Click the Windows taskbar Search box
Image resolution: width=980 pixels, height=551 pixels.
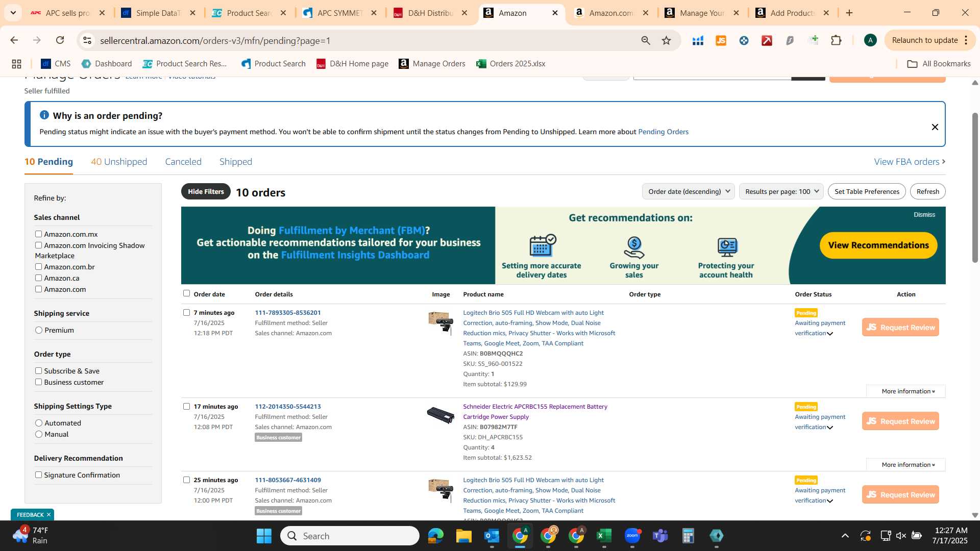pos(350,536)
